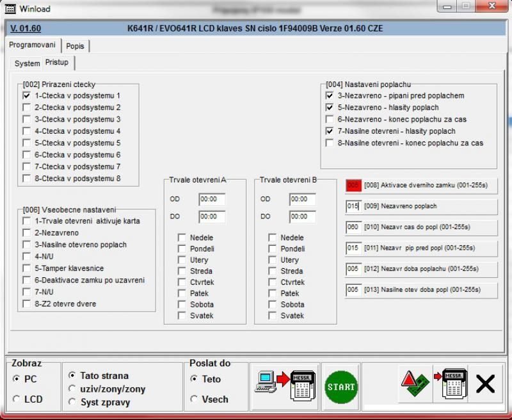The height and width of the screenshot is (420, 512).
Task: Uncheck 5-Nezavreno - hlasity poplach
Action: click(330, 108)
